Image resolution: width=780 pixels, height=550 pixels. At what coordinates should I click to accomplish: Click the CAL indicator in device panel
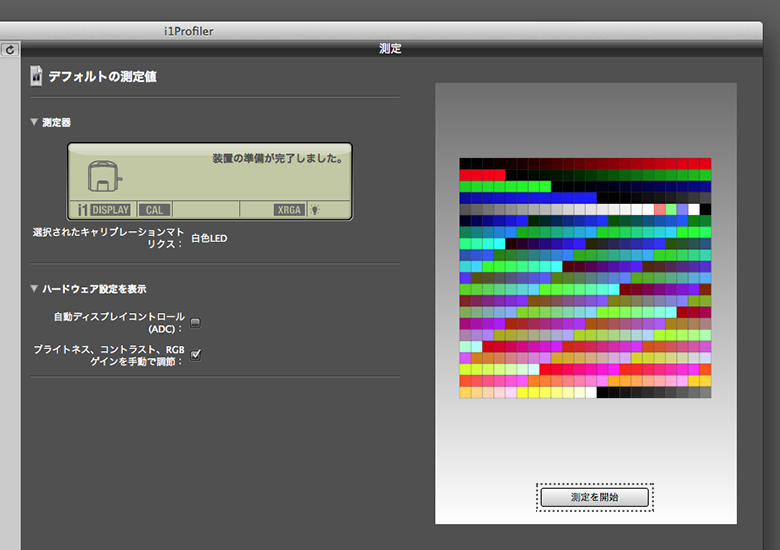[x=154, y=210]
